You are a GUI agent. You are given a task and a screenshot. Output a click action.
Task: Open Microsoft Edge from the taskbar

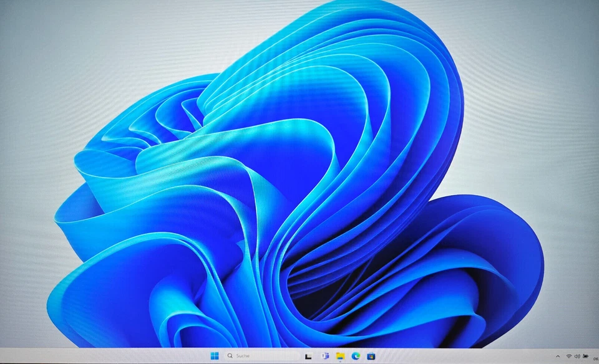tap(357, 356)
